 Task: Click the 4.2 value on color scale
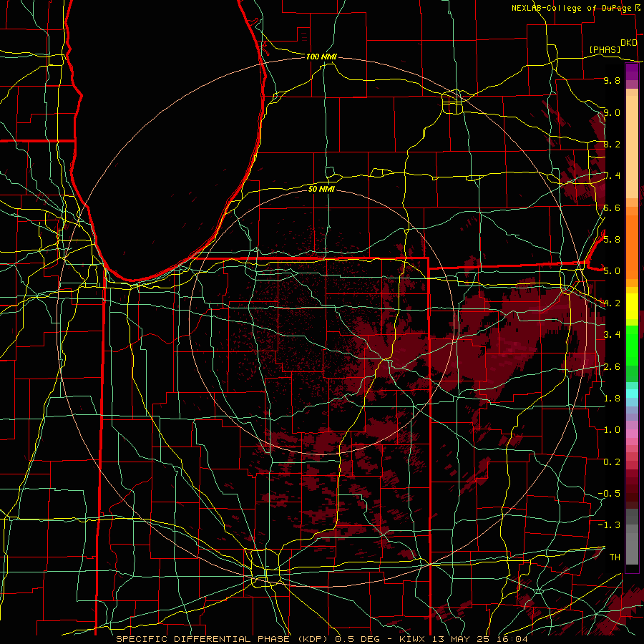(x=612, y=303)
